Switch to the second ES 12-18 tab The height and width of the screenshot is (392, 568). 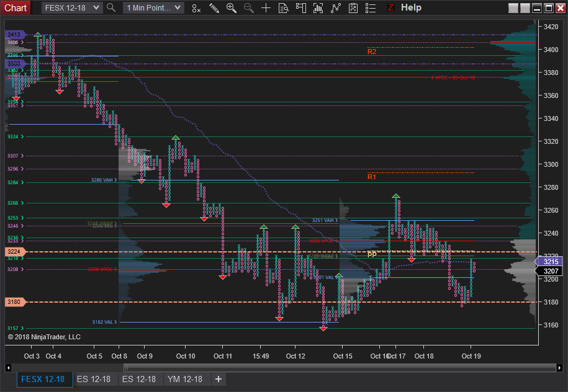pos(139,380)
